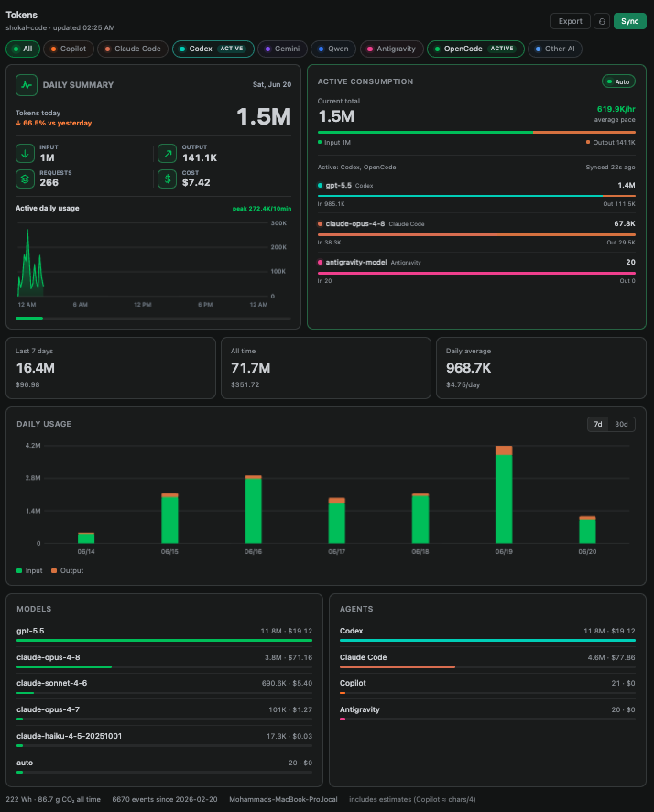Click the Daily average 968.7K card
Image resolution: width=654 pixels, height=812 pixels.
tap(541, 368)
